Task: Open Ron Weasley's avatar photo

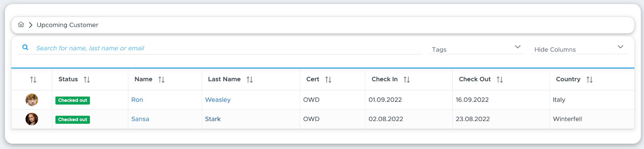Action: 32,100
